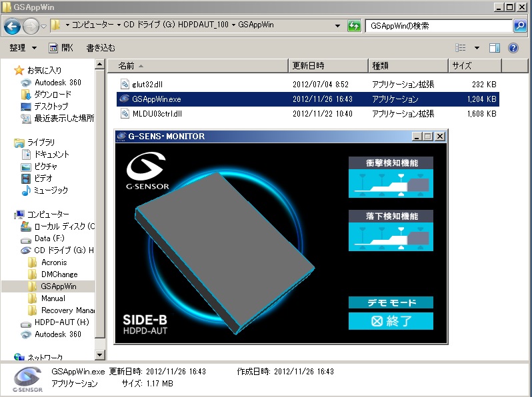Open the recent pages dropdown beside Forward
532x397 pixels.
click(x=44, y=27)
